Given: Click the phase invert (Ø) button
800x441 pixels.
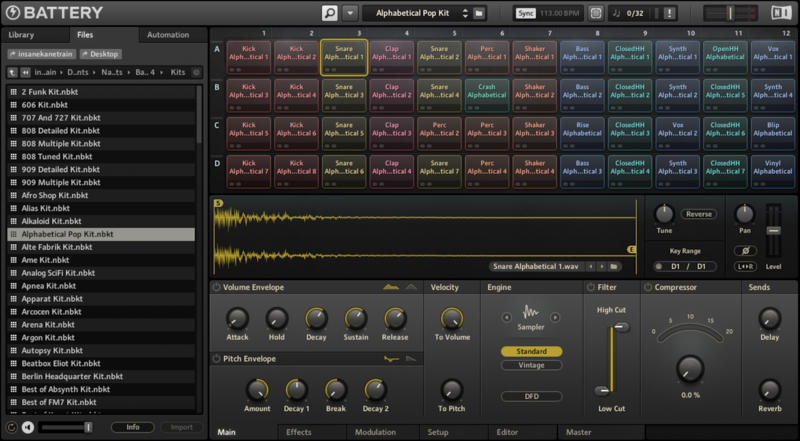Looking at the screenshot, I should [x=744, y=250].
